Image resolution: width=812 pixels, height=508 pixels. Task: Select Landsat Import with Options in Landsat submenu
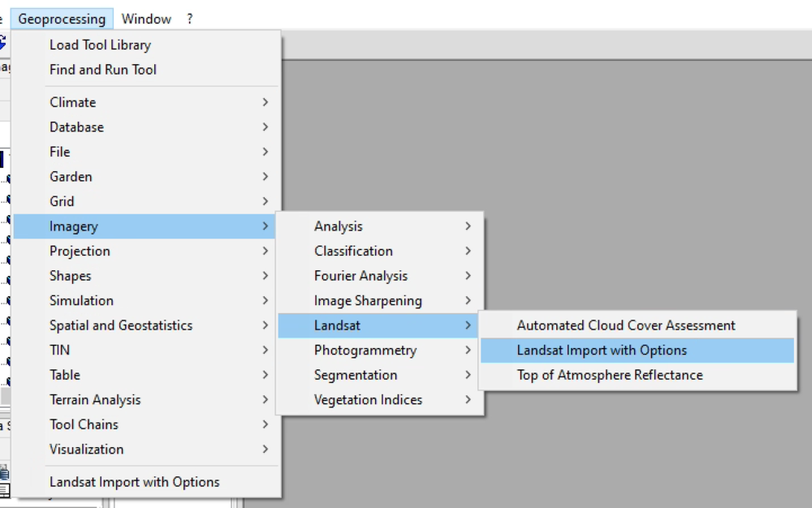(x=602, y=351)
